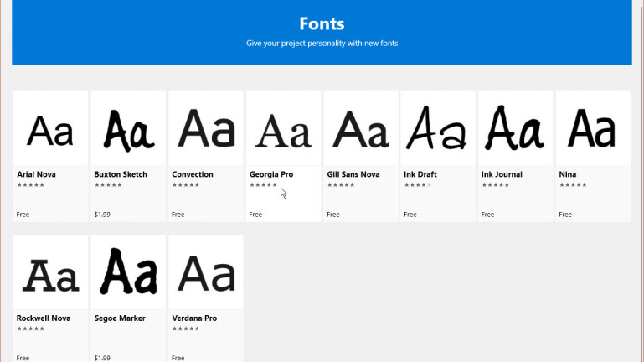The height and width of the screenshot is (362, 644).
Task: Click the Free label under Ink Draft
Action: [410, 215]
